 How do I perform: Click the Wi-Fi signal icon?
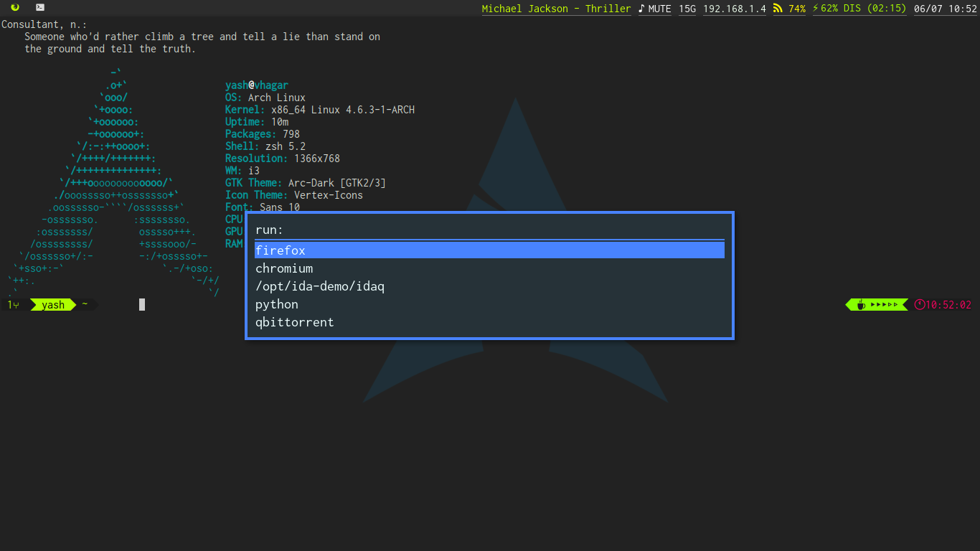point(778,9)
